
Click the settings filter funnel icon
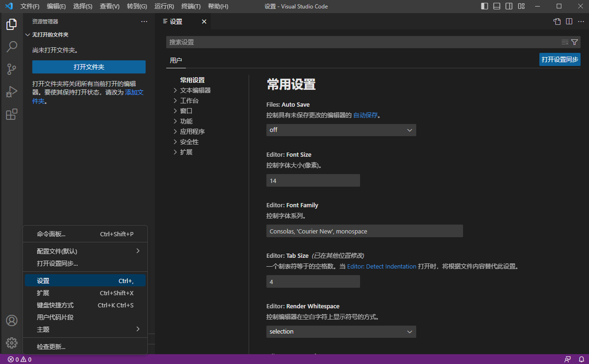click(574, 42)
